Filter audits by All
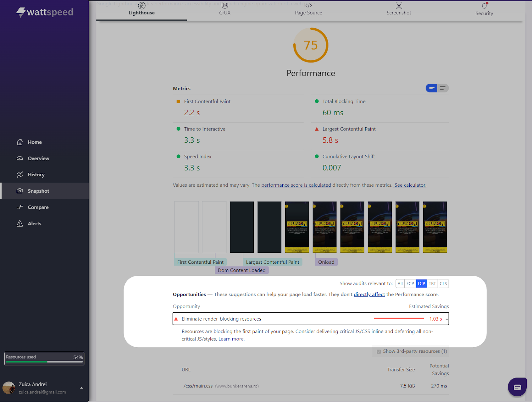Image resolution: width=532 pixels, height=402 pixels. click(400, 283)
